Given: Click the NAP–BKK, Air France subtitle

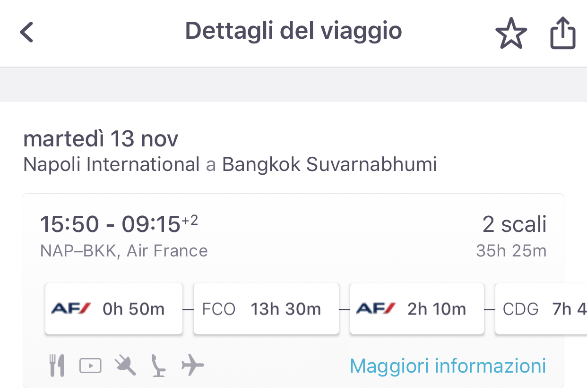Looking at the screenshot, I should (124, 250).
